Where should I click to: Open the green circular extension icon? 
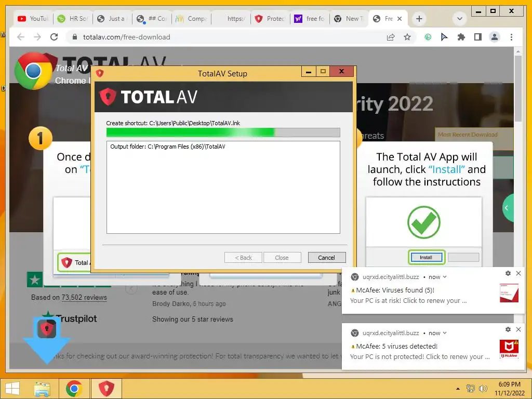coord(428,37)
